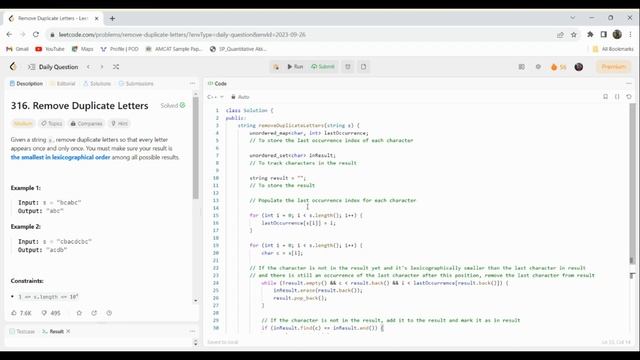Toggle the Auto lock setting
Image resolution: width=640 pixels, height=360 pixels.
tap(240, 97)
